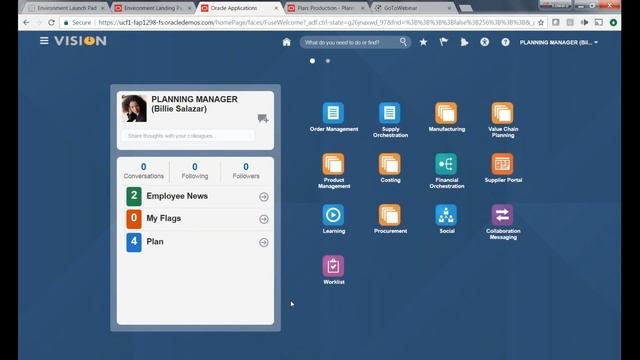Click the Secure lock indicator
640x360 pixels.
point(77,22)
